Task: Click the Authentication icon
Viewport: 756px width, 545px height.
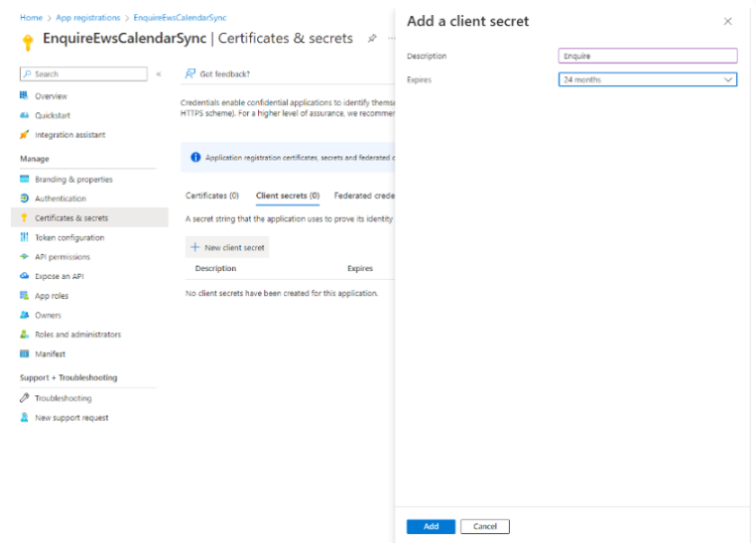Action: point(24,199)
